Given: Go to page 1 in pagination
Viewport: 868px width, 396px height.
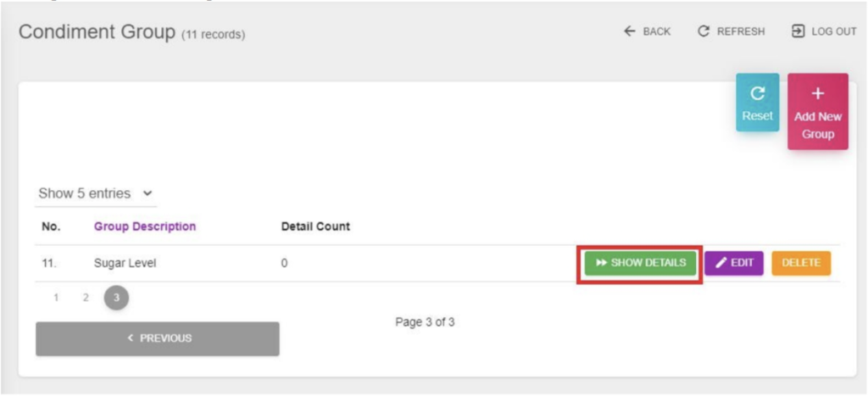Looking at the screenshot, I should pos(56,298).
